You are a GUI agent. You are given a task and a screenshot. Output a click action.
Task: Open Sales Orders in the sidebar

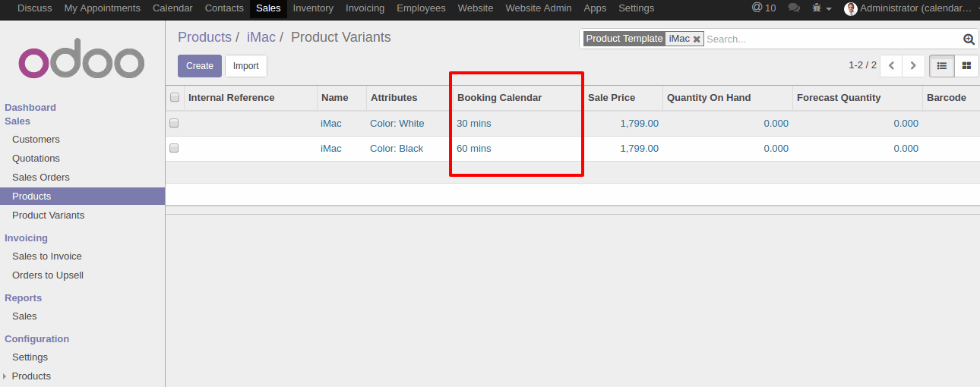41,178
